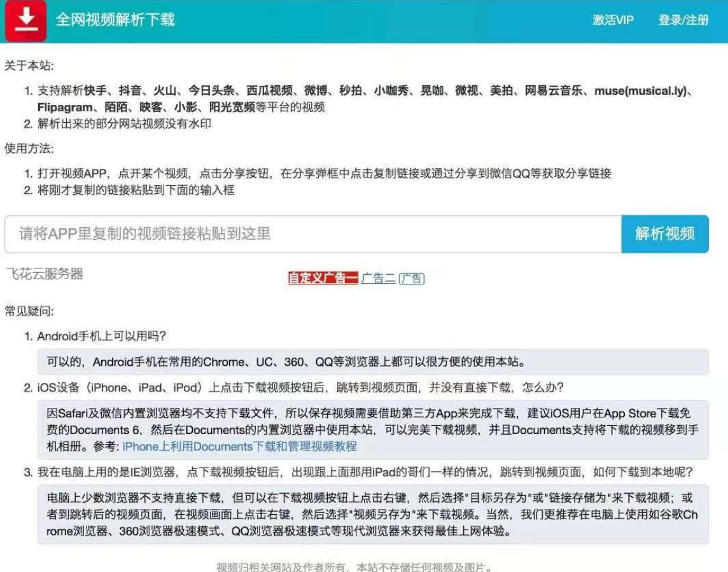
Task: Click the answer mentioning Chrome、UC、360、QQ browsers
Action: [x=373, y=361]
